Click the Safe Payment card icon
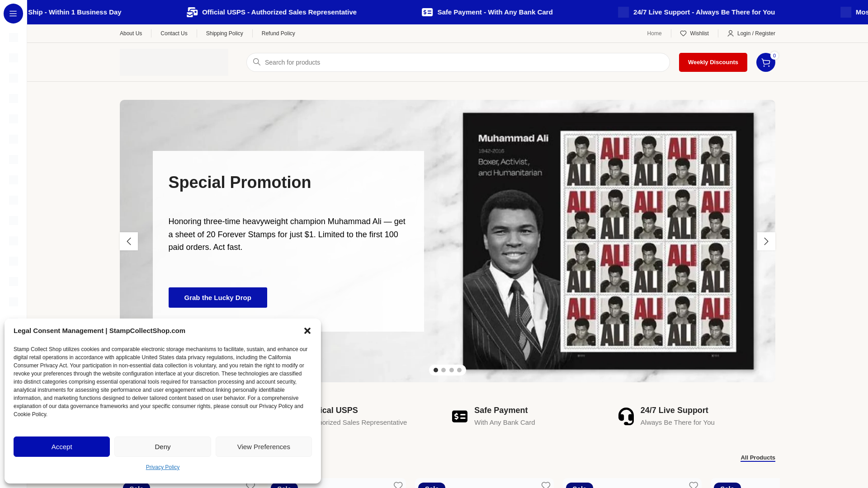Screen dimensions: 868x488 click(x=460, y=416)
